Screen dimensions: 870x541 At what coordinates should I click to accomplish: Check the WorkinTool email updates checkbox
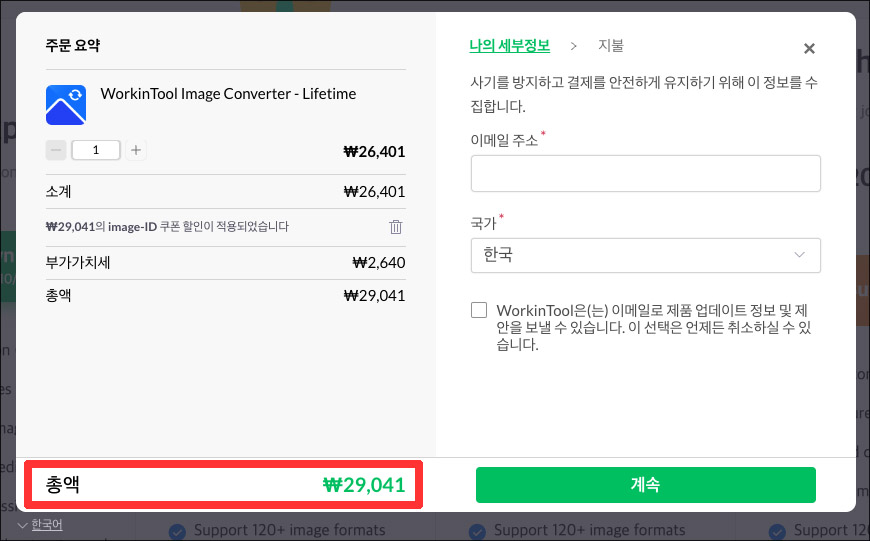[x=479, y=310]
